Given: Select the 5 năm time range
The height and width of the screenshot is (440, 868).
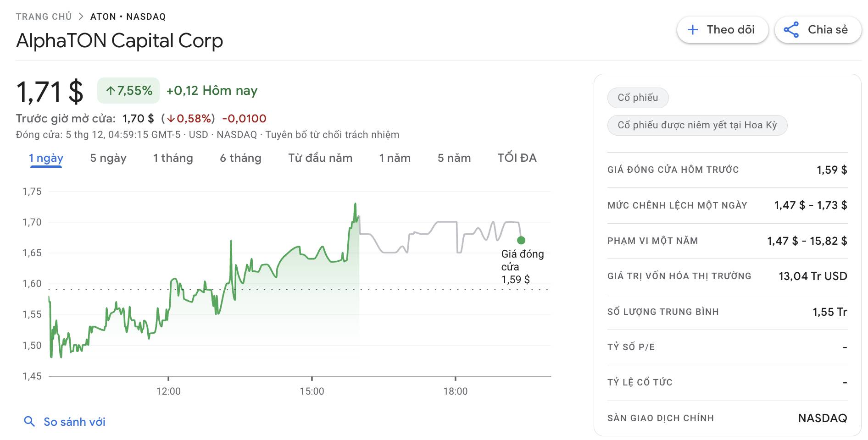Looking at the screenshot, I should click(x=454, y=158).
